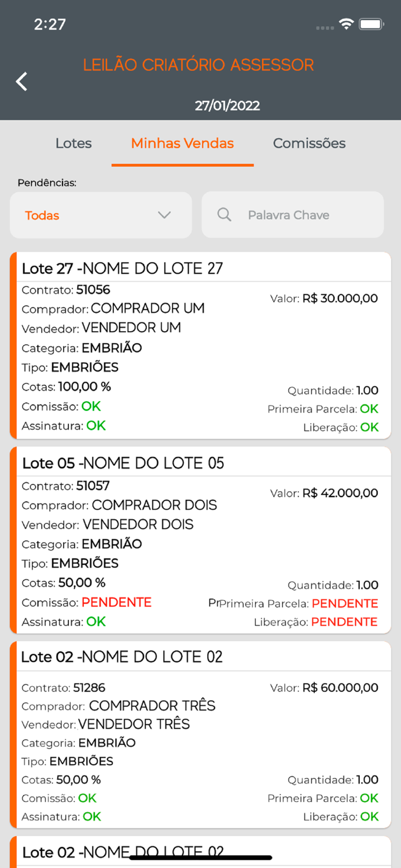Tap the orange underline below Minhas Vendas

pos(182,165)
